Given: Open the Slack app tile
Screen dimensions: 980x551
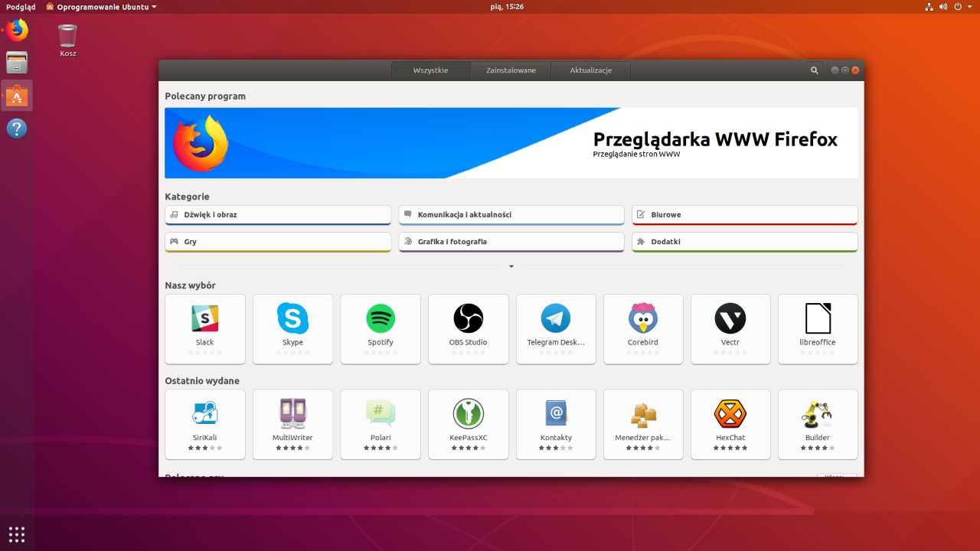Looking at the screenshot, I should click(205, 329).
